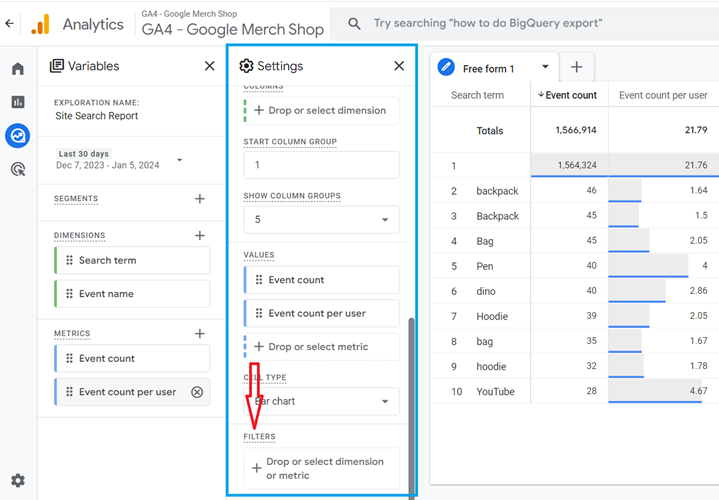
Task: Click lowercase hoodie row term
Action: (491, 367)
